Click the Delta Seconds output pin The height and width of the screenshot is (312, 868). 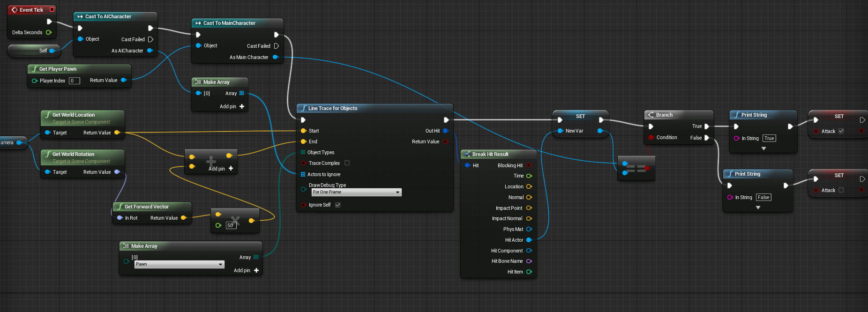click(49, 32)
